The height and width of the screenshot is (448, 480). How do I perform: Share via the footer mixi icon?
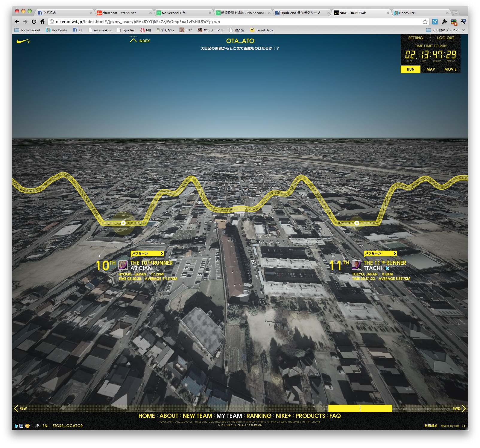pyautogui.click(x=27, y=426)
